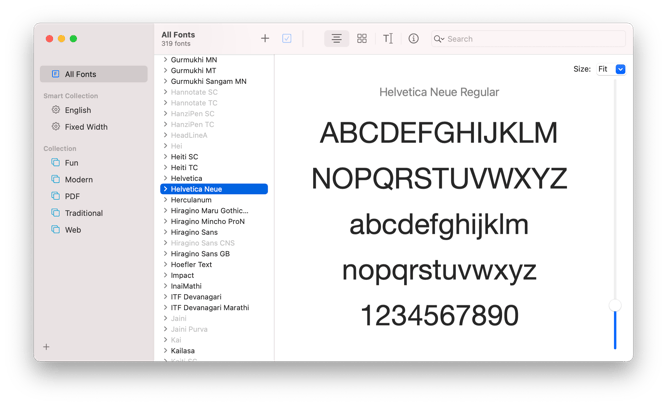Viewport: 667px width, 406px height.
Task: Open the Size dropdown set to Fit
Action: click(611, 69)
